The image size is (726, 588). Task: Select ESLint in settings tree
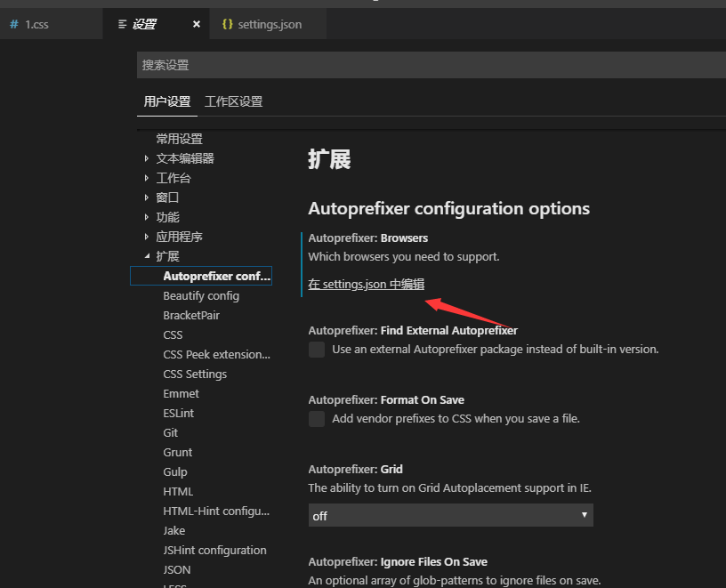pos(178,413)
